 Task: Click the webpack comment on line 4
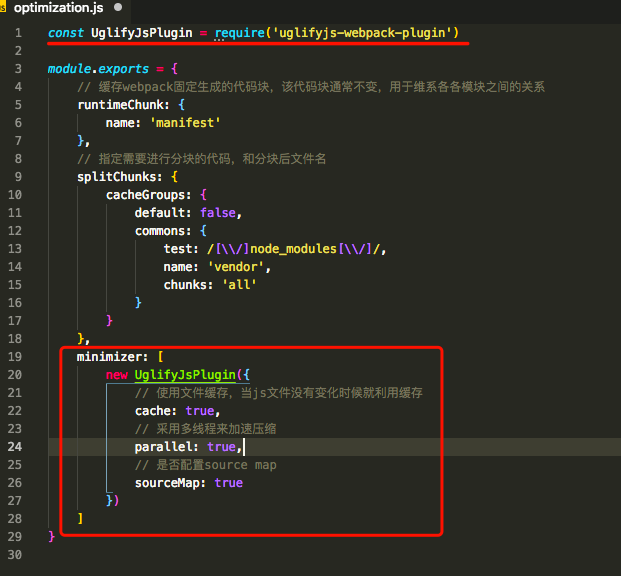[311, 87]
